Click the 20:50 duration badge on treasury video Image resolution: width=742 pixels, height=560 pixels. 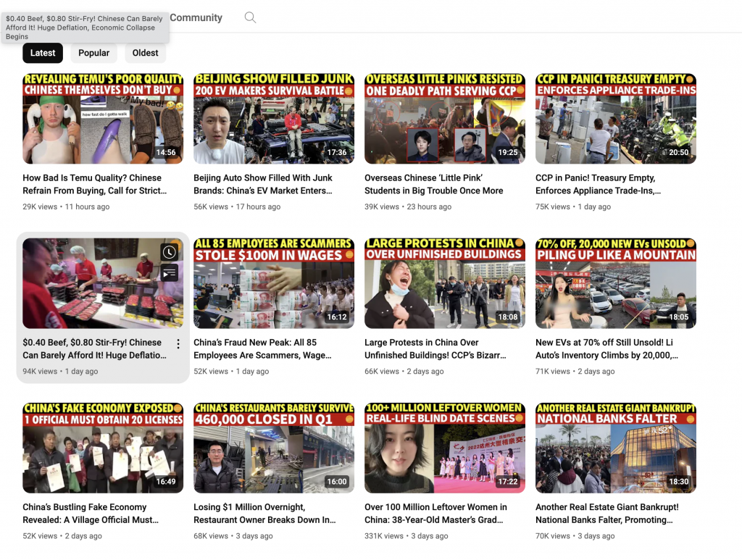pyautogui.click(x=678, y=152)
